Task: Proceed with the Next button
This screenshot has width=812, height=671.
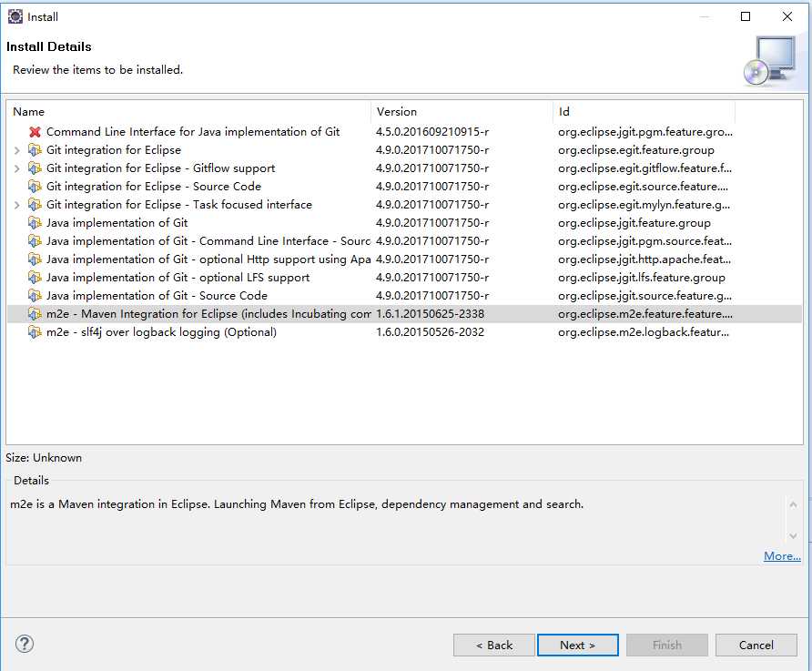Action: (578, 646)
